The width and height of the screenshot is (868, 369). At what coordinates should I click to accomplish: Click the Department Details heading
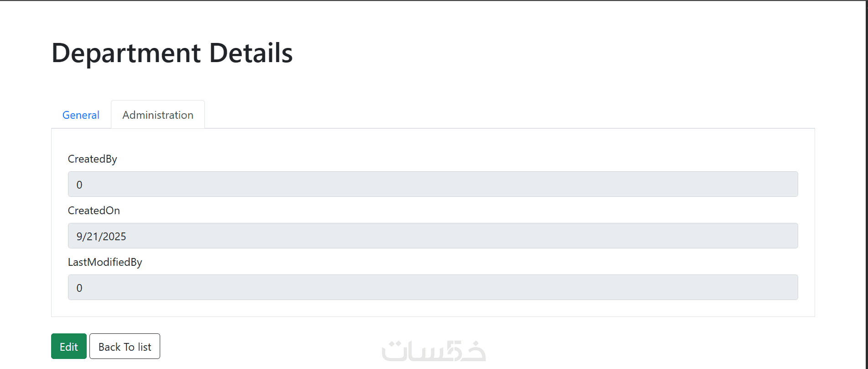pyautogui.click(x=172, y=53)
